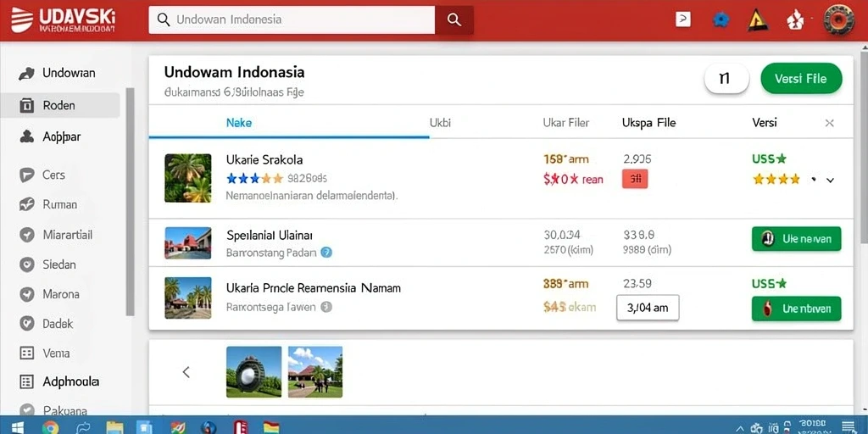Click the main page vertical scrollbar

pos(864,149)
